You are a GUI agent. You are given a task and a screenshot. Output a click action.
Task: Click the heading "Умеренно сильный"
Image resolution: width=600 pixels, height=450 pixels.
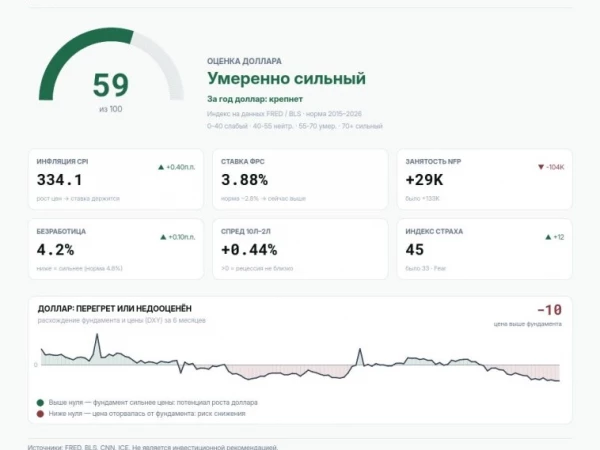click(x=286, y=78)
